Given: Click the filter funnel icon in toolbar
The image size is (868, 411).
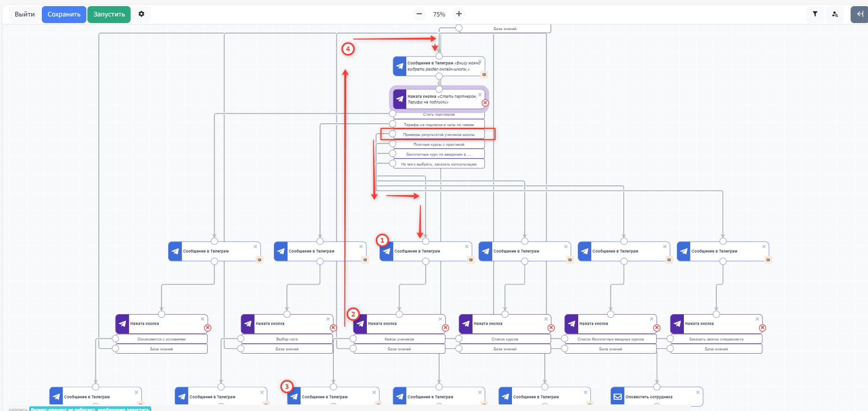Looking at the screenshot, I should (x=815, y=14).
